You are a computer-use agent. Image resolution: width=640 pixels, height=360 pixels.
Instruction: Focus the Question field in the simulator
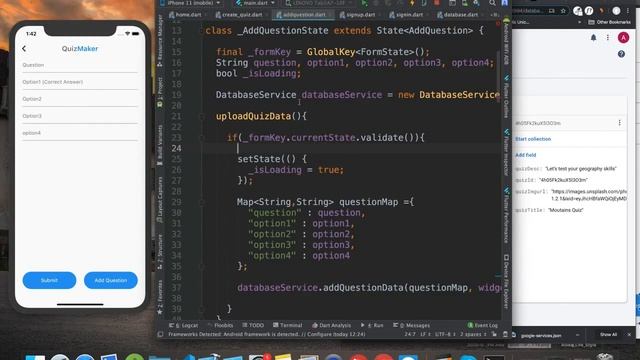(80, 65)
